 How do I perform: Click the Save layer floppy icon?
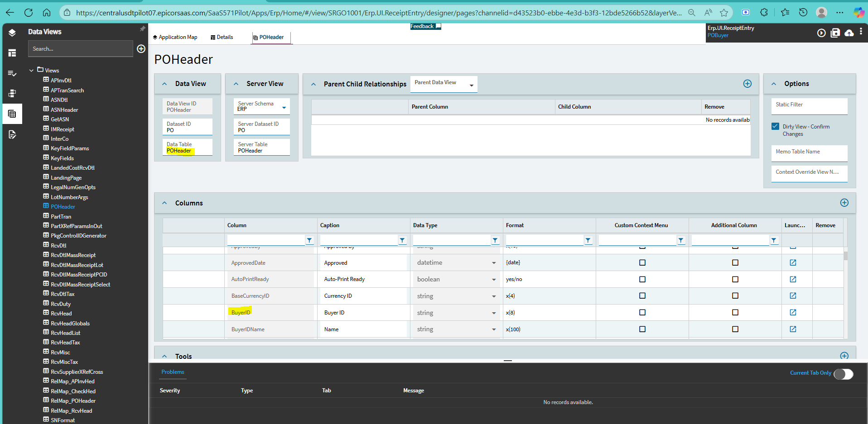(x=835, y=33)
